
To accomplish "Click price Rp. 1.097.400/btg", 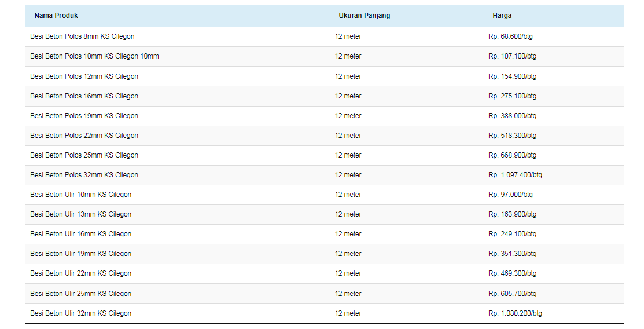I will [x=516, y=175].
